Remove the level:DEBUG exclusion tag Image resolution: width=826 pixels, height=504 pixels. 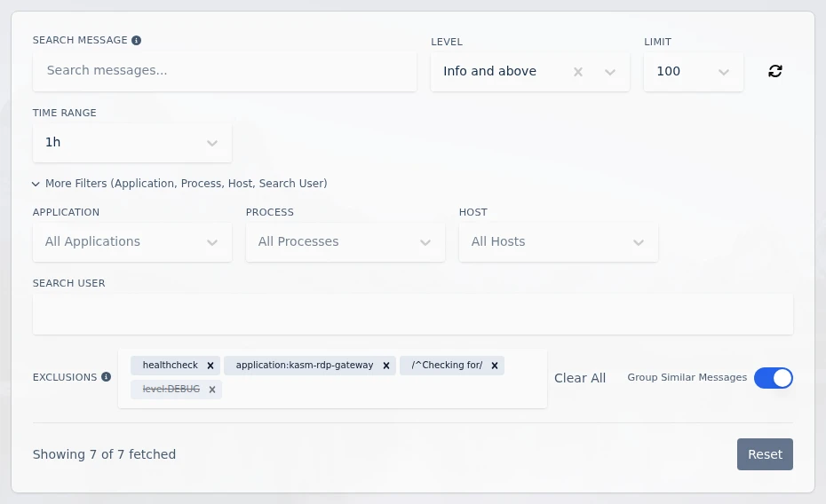(212, 390)
